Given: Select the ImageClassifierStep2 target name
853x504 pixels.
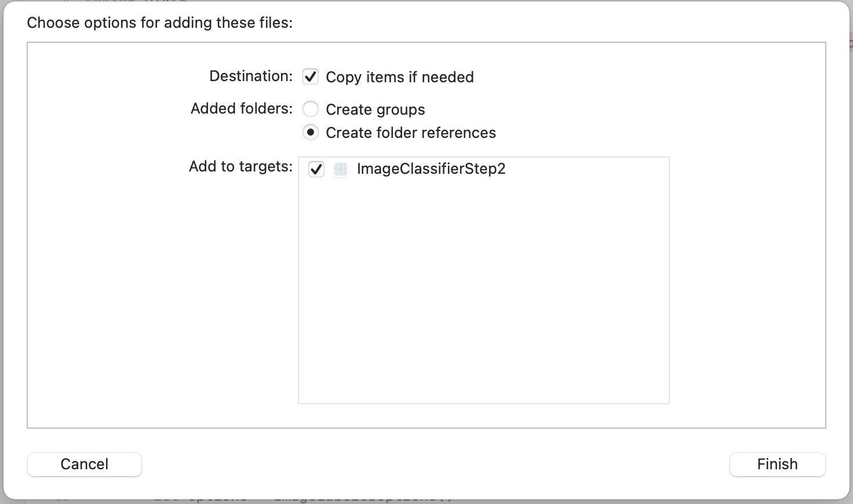Looking at the screenshot, I should click(x=431, y=169).
